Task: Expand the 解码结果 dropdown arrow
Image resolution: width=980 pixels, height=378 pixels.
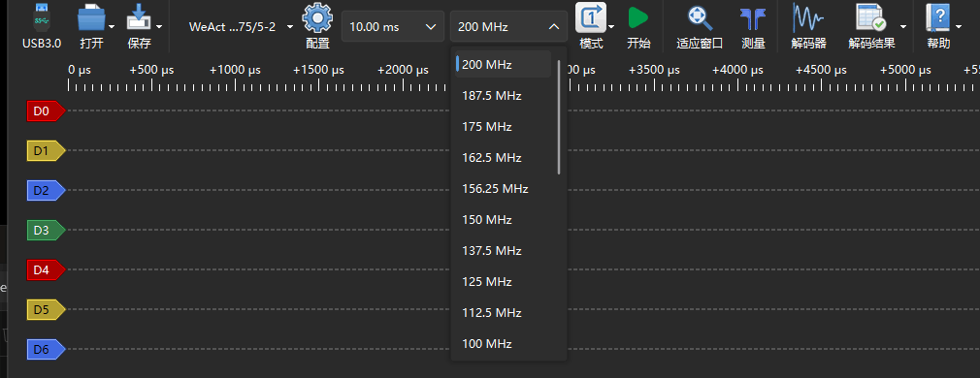Action: point(903,27)
